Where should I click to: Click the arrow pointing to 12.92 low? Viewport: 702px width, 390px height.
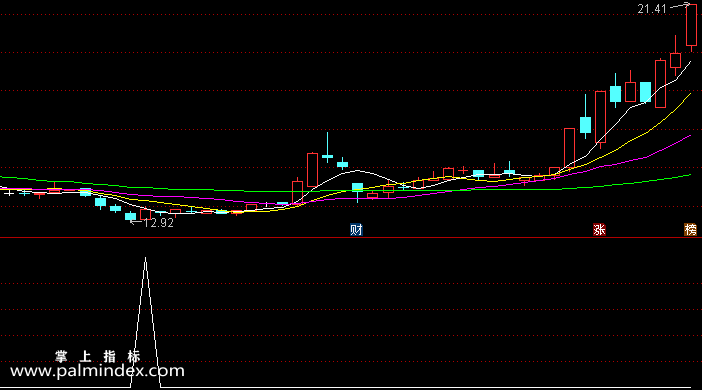tap(136, 222)
